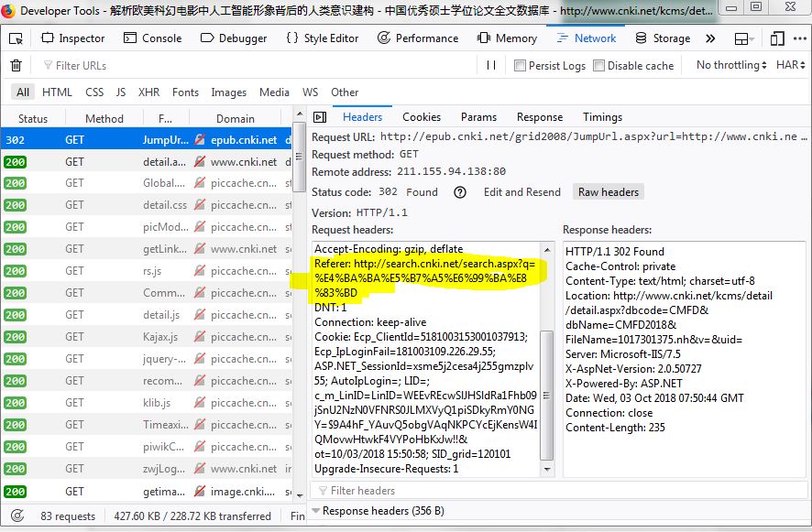Select the Network tab
Image resolution: width=812 pixels, height=532 pixels.
point(587,38)
